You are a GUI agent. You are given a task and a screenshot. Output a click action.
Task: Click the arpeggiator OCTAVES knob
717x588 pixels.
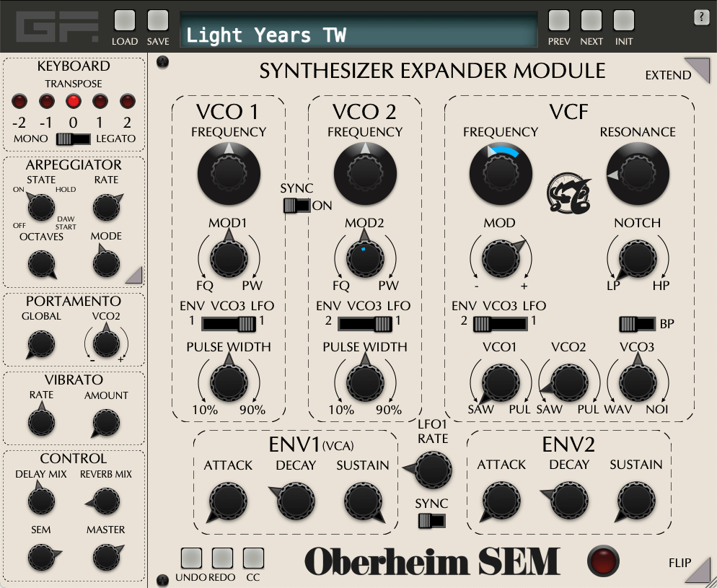[x=41, y=264]
